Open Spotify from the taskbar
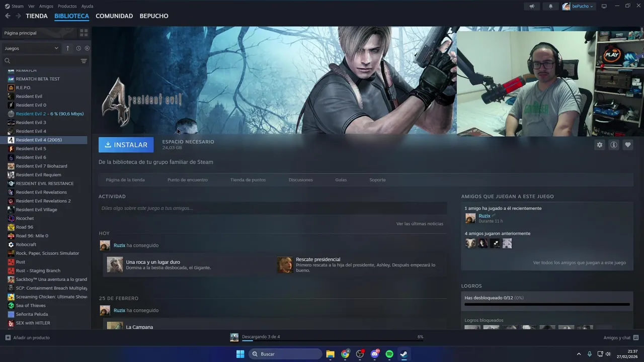This screenshot has height=362, width=644. (389, 354)
